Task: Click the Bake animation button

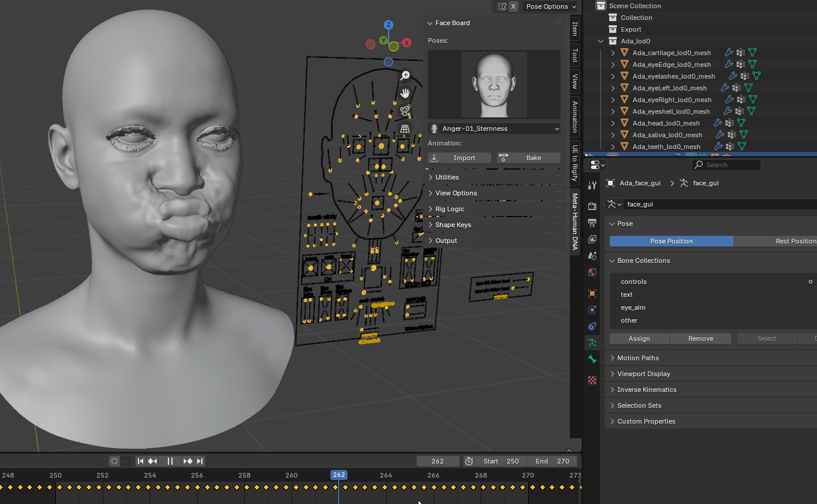Action: (528, 158)
